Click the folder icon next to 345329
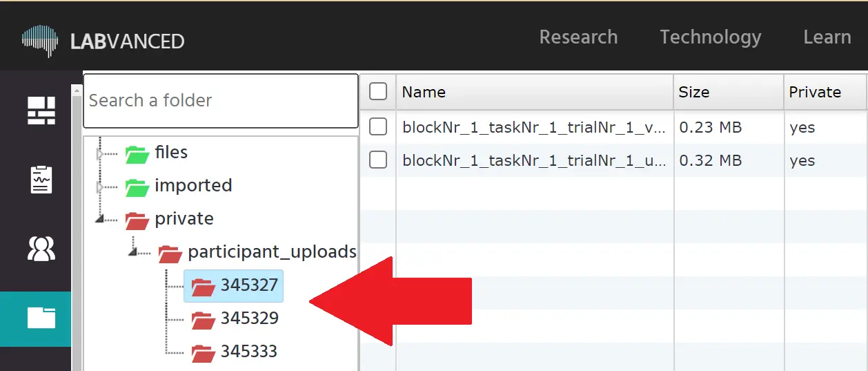This screenshot has width=868, height=371. pos(204,319)
